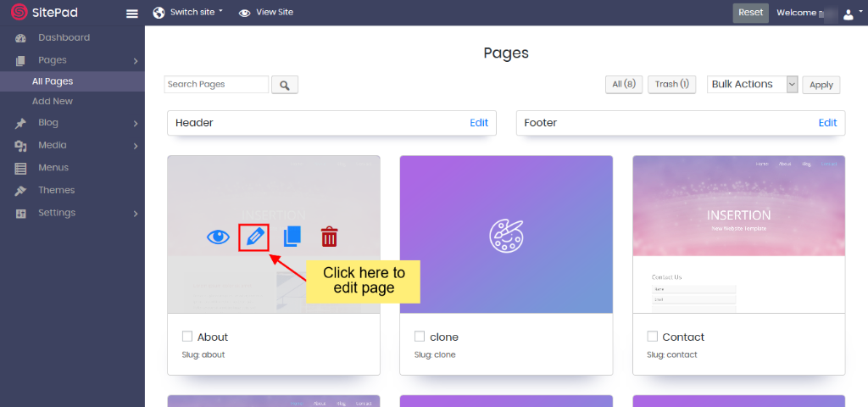The height and width of the screenshot is (407, 868).
Task: Open the Switch site dropdown
Action: coord(188,13)
